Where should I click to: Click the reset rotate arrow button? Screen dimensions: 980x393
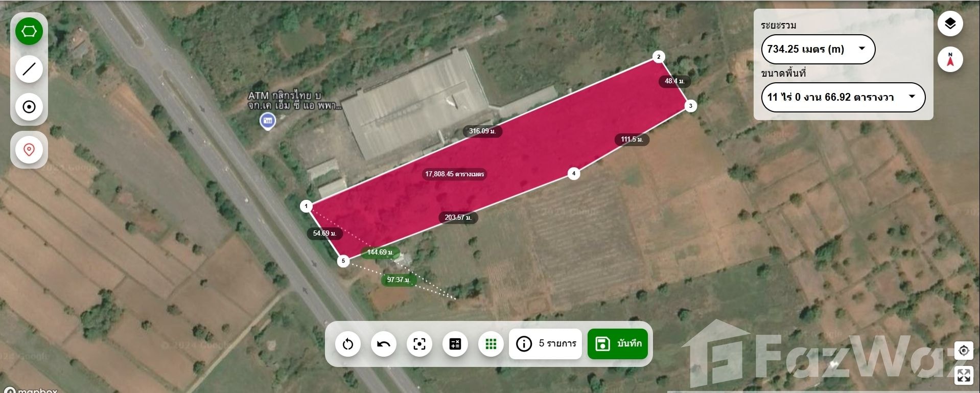pyautogui.click(x=348, y=344)
